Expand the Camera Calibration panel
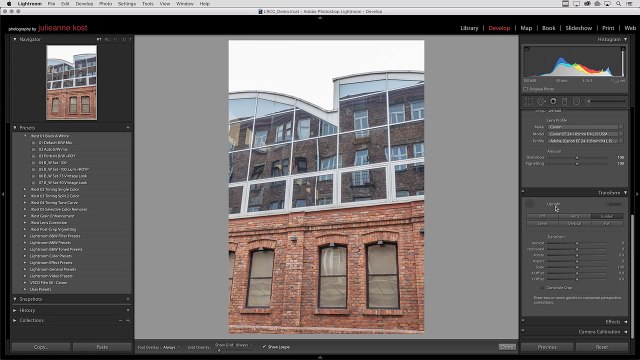 coord(625,332)
